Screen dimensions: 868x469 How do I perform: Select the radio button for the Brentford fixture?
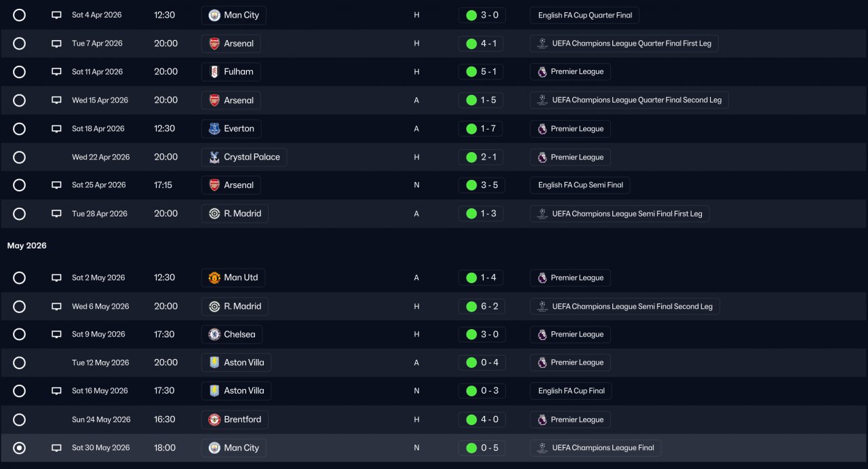(19, 419)
